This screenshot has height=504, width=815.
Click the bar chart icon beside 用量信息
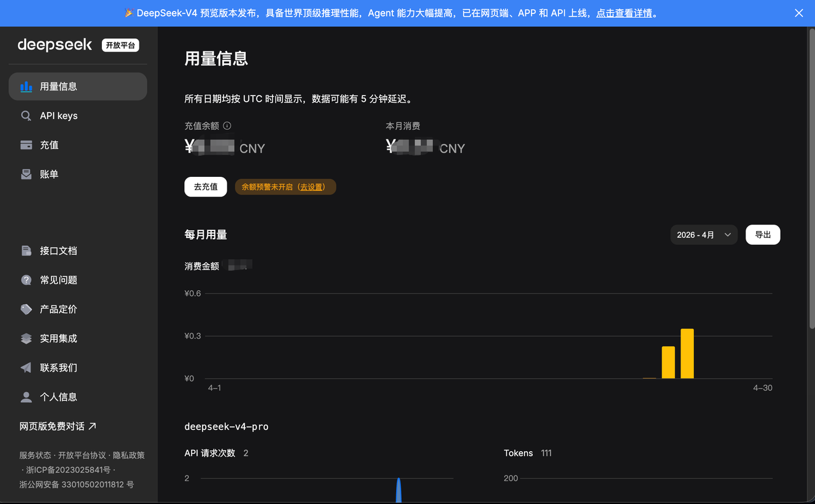click(x=26, y=87)
